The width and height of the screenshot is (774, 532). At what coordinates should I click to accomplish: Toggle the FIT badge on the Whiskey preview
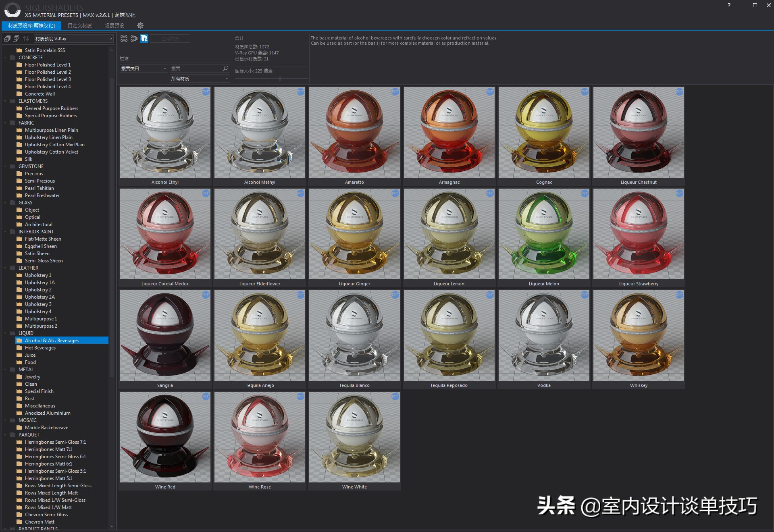[x=679, y=295]
